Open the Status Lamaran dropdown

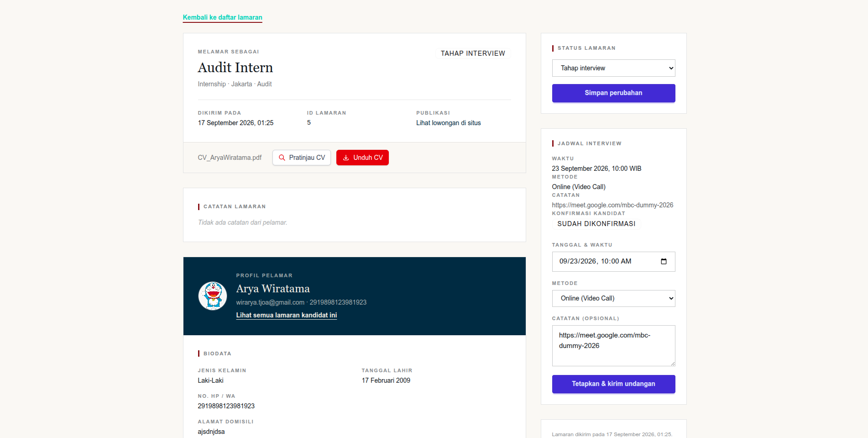tap(613, 68)
